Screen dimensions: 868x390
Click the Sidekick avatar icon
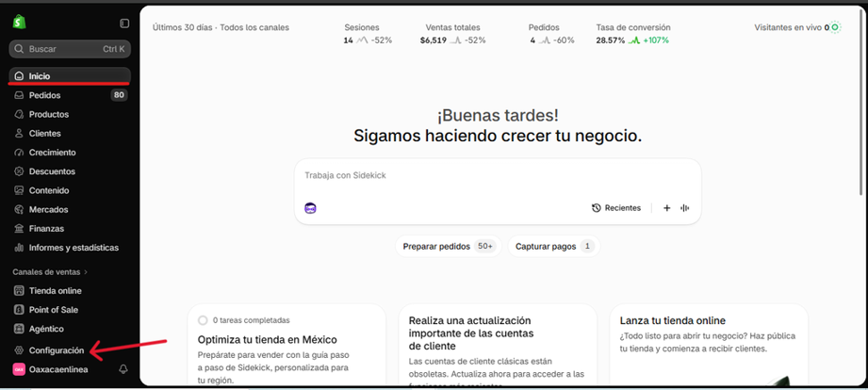311,208
